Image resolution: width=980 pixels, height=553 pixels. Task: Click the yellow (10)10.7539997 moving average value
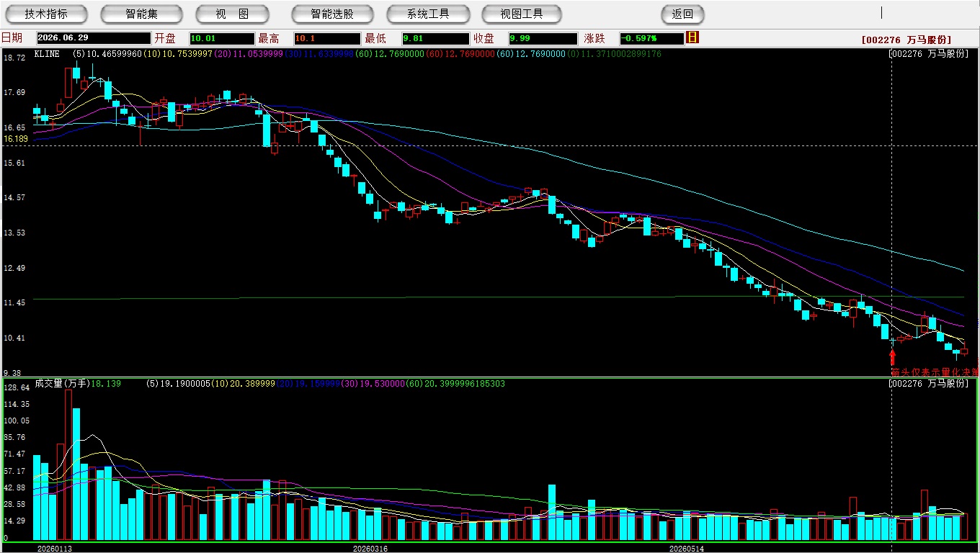(x=178, y=54)
